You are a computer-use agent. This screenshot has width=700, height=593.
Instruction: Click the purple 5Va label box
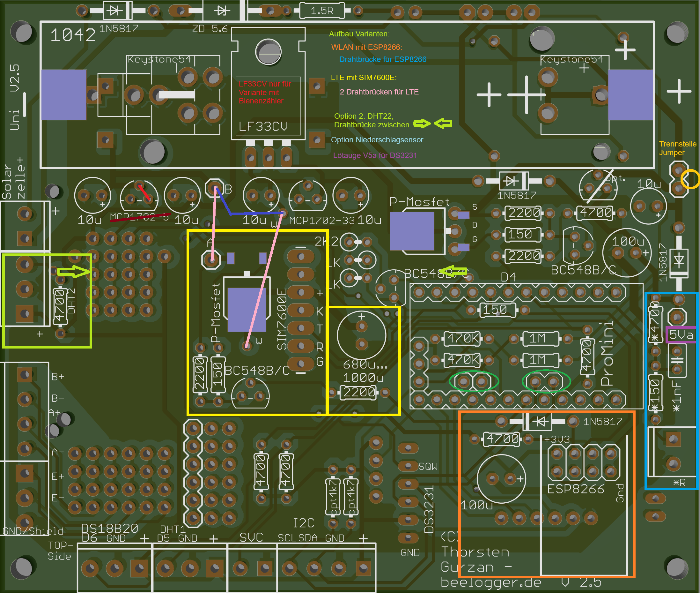point(681,334)
